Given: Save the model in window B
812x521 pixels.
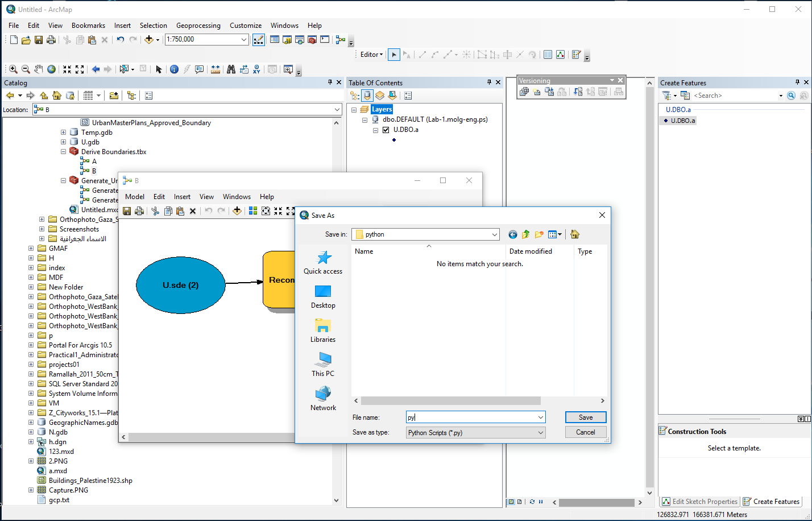Looking at the screenshot, I should pyautogui.click(x=127, y=211).
